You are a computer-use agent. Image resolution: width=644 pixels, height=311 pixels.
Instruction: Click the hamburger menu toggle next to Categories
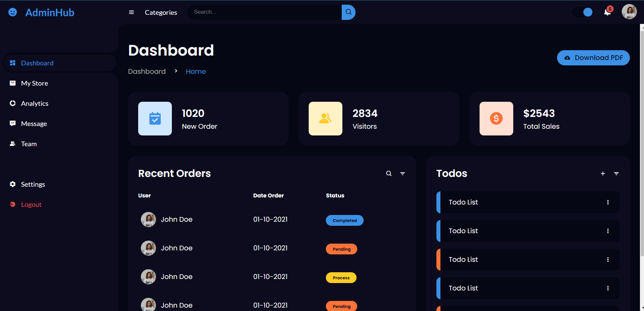[131, 12]
